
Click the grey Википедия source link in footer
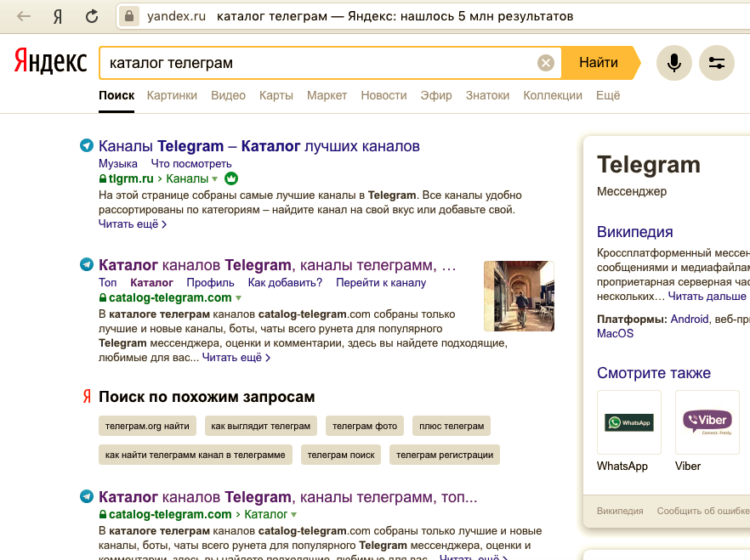[x=620, y=511]
